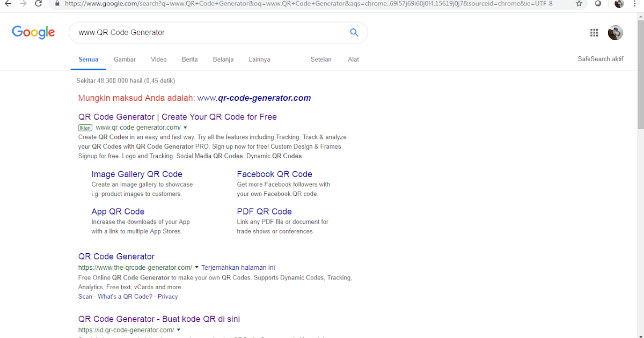Click Terjemahkan halaman ini
This screenshot has height=338, width=644.
point(238,267)
